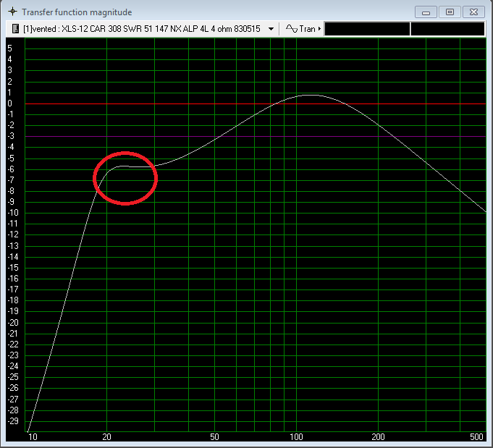The height and width of the screenshot is (448, 493).
Task: Minimize the Transfer function magnitude window
Action: pyautogui.click(x=426, y=12)
